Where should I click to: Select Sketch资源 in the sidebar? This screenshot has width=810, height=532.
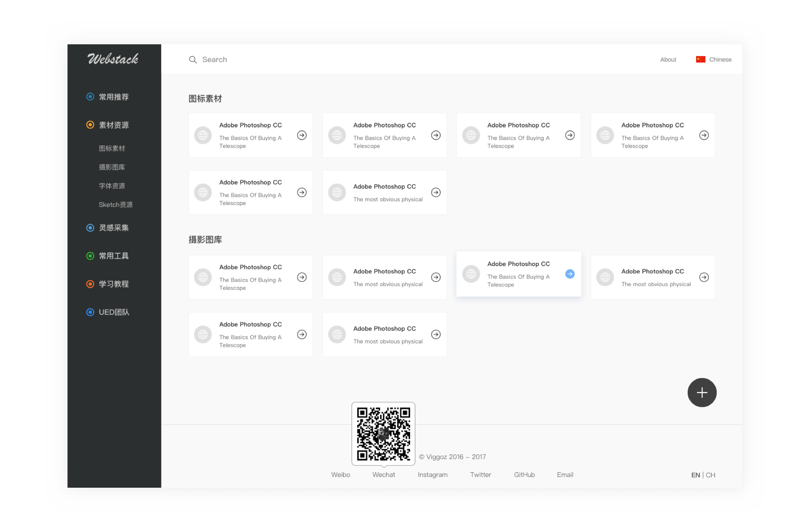click(116, 205)
